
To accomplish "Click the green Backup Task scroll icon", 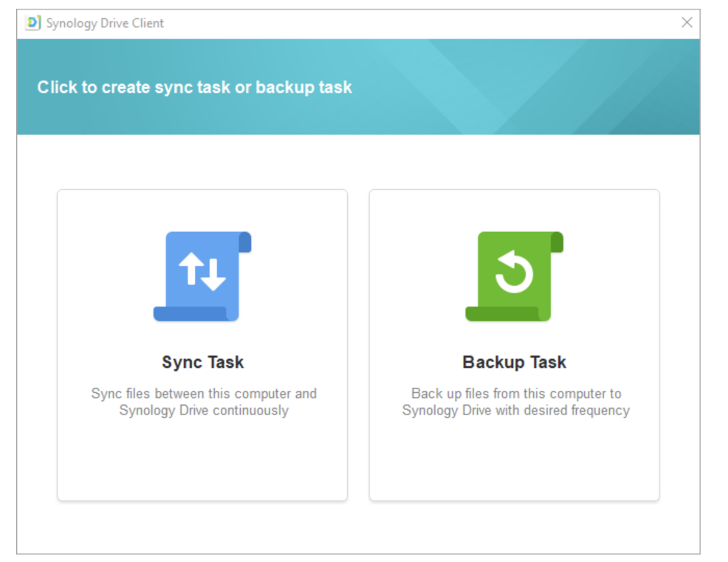I will (x=515, y=276).
